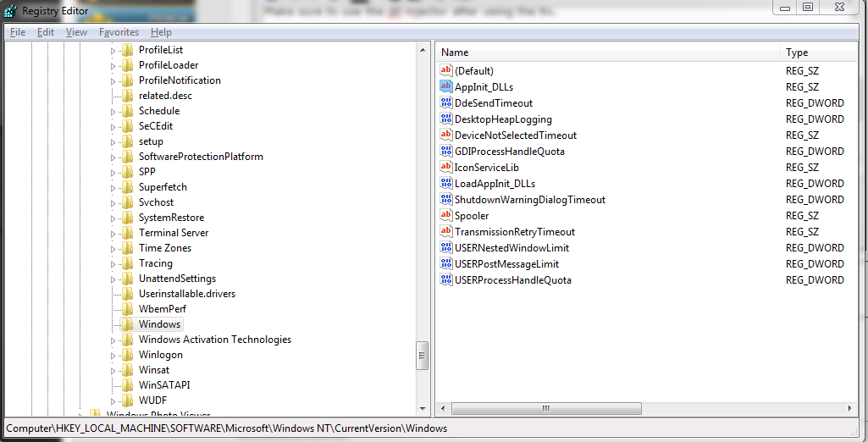Screen dimensions: 868x442
Task: Click the GDIProcessHandleQuota DWORD icon
Action: point(445,151)
